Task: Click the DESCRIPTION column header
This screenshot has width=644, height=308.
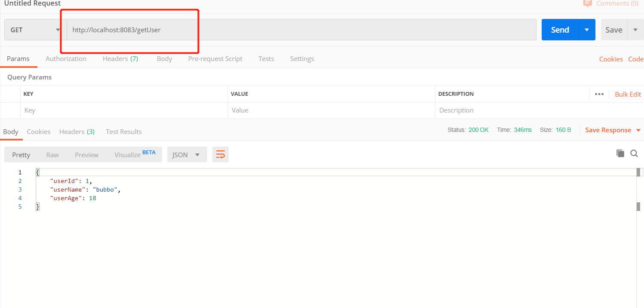Action: coord(456,94)
